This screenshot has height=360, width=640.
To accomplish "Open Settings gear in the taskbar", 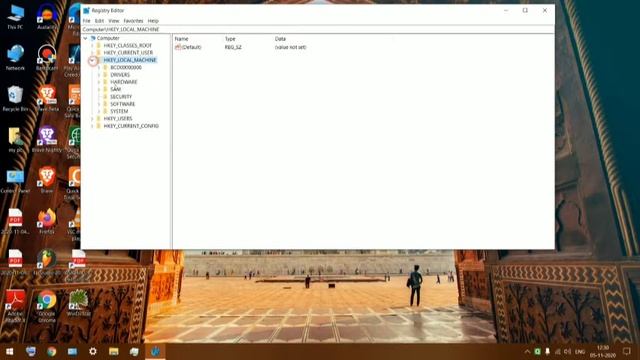I will pos(93,351).
